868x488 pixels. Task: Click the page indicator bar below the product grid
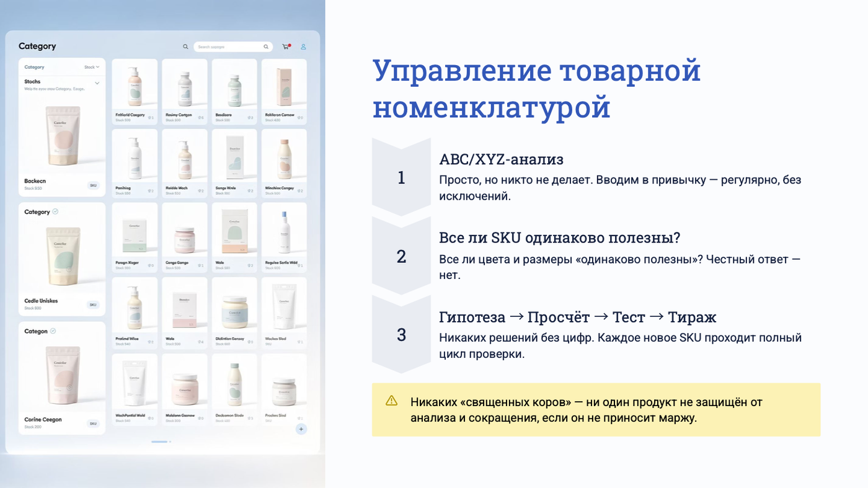tap(159, 441)
